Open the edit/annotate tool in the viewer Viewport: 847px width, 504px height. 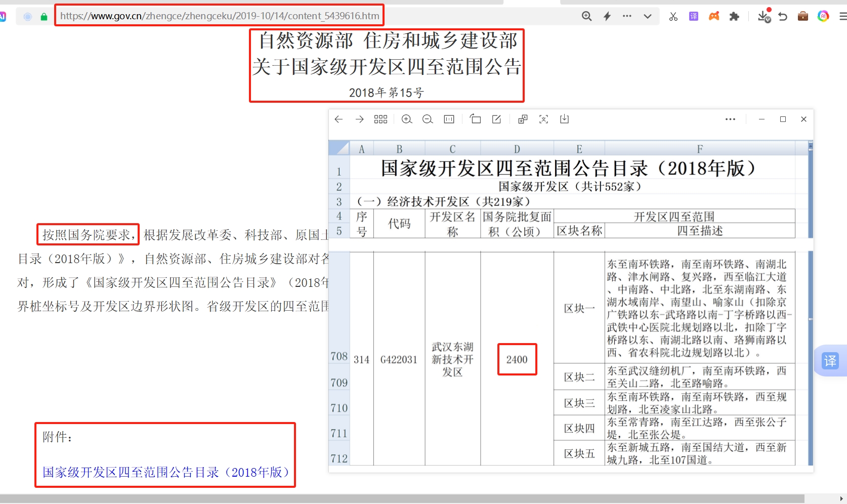click(x=496, y=119)
